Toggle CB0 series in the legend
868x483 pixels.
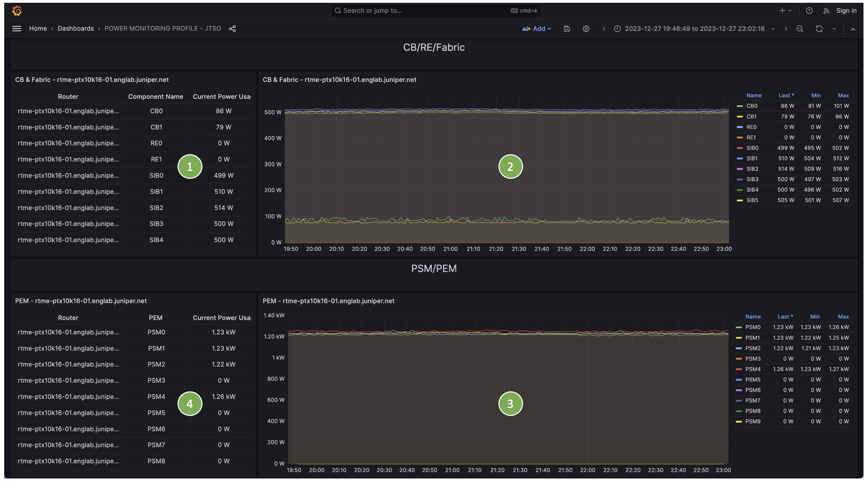[x=752, y=106]
